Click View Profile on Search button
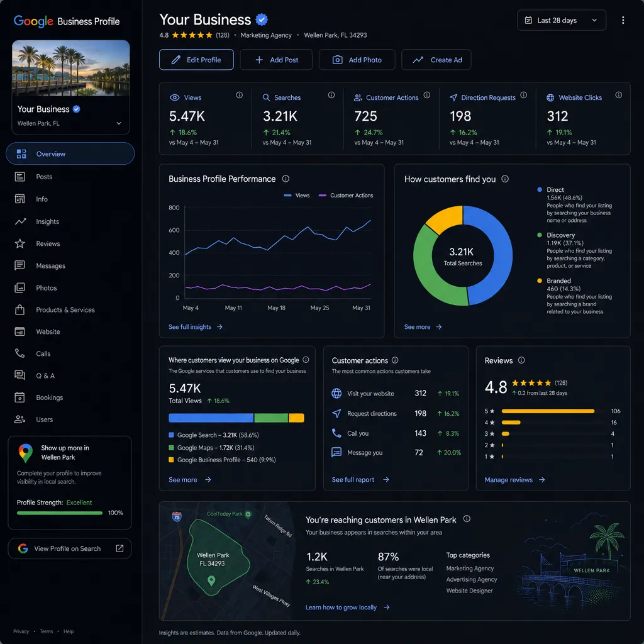Screen dimensions: 644x644 pos(70,548)
